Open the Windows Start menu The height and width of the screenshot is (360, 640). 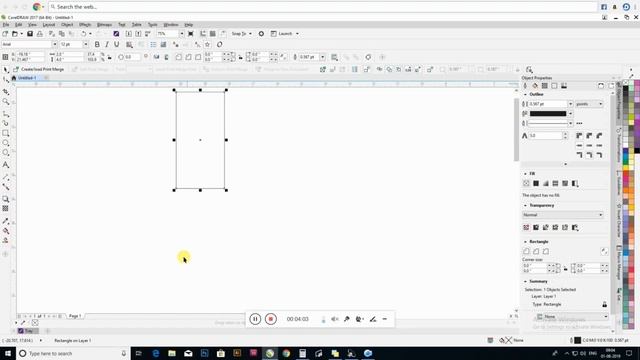[x=8, y=353]
